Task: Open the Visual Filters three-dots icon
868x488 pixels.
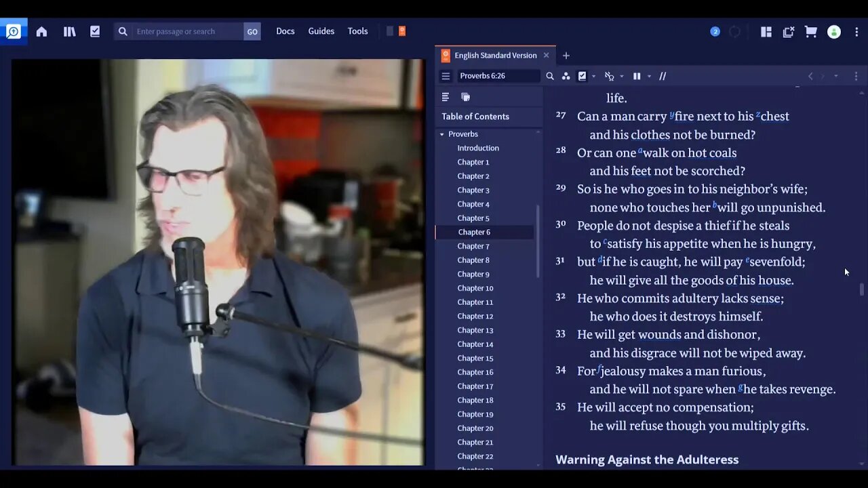Action: (x=566, y=76)
